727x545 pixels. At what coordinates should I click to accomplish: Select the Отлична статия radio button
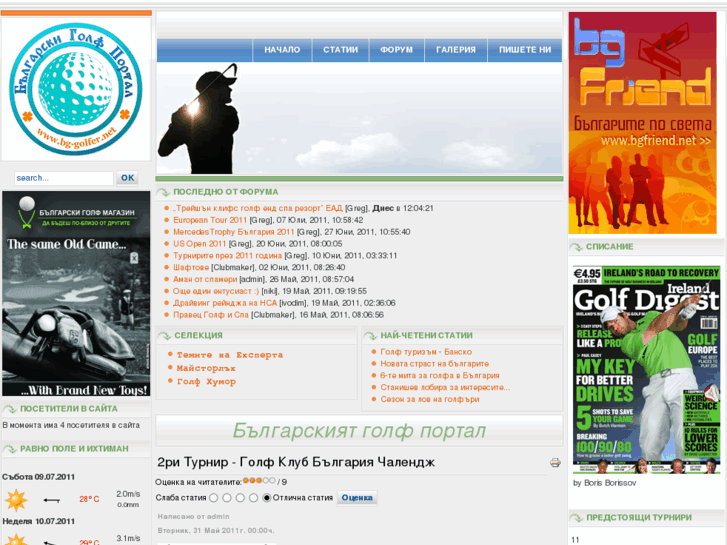pyautogui.click(x=267, y=498)
